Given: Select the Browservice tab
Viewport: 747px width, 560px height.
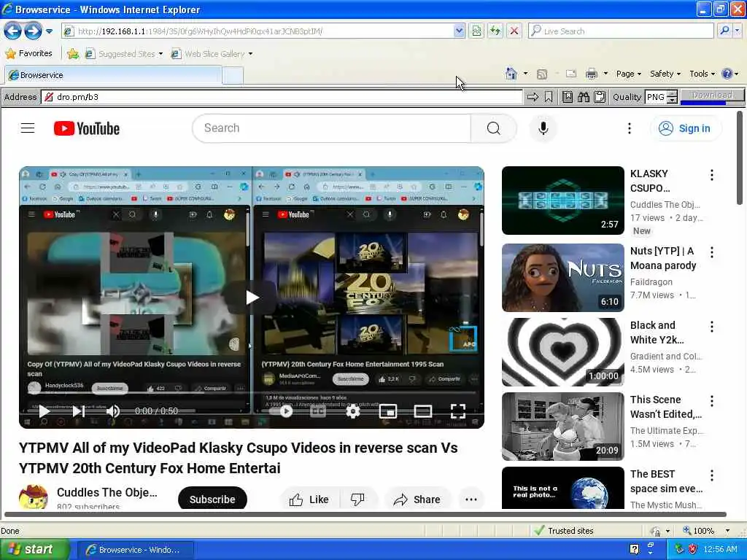Looking at the screenshot, I should click(x=113, y=75).
